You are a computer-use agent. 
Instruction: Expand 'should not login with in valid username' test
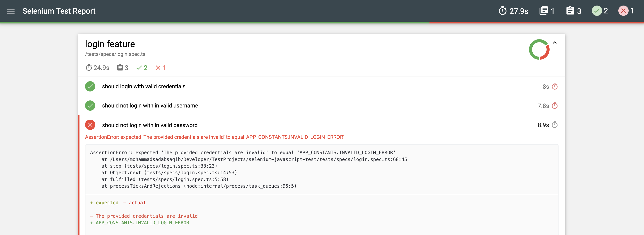[322, 106]
